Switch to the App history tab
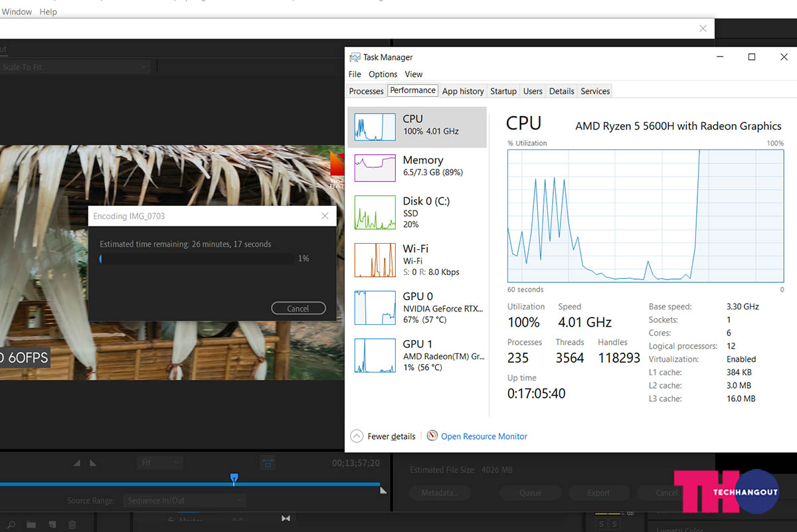The height and width of the screenshot is (532, 797). click(463, 91)
